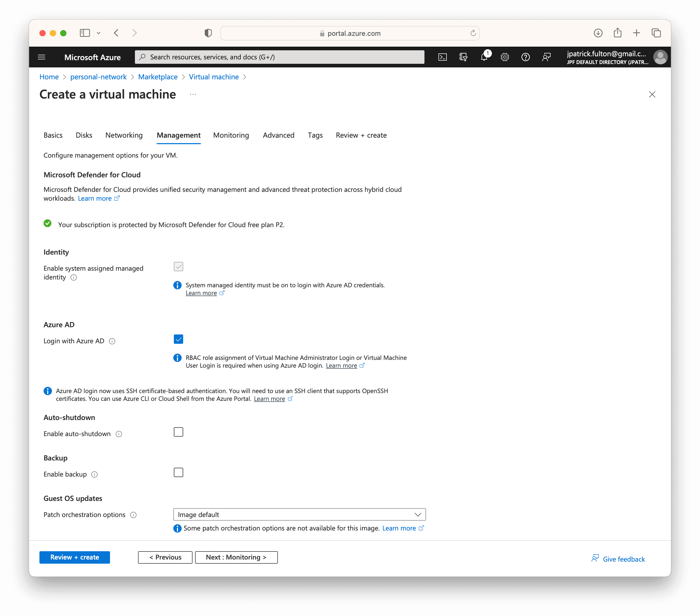Launch Cloud Shell from the top bar
The width and height of the screenshot is (700, 615).
pyautogui.click(x=442, y=57)
